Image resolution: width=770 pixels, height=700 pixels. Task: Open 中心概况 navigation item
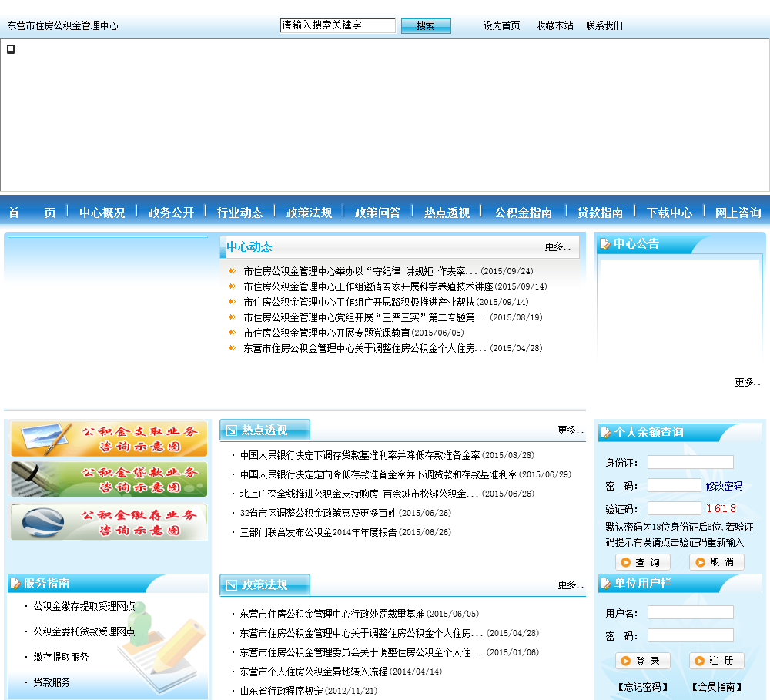click(x=102, y=213)
